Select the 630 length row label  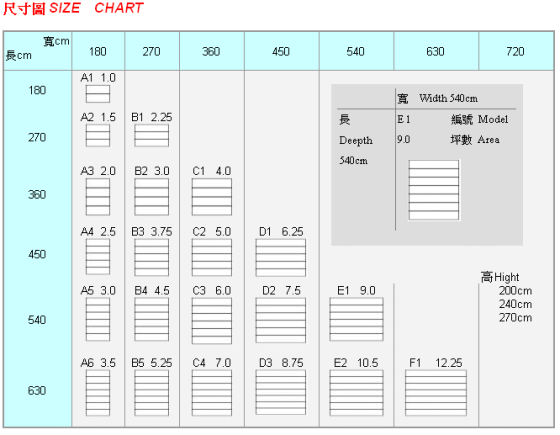pyautogui.click(x=37, y=390)
